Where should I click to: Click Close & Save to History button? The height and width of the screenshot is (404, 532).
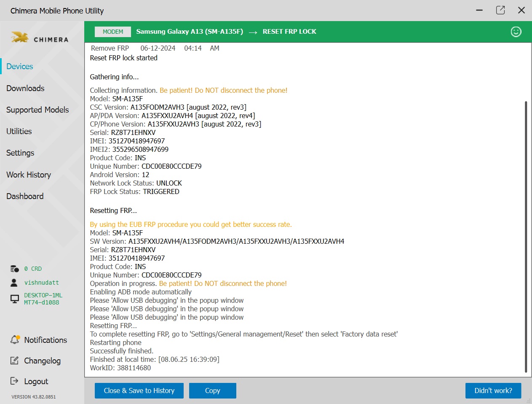pyautogui.click(x=139, y=391)
